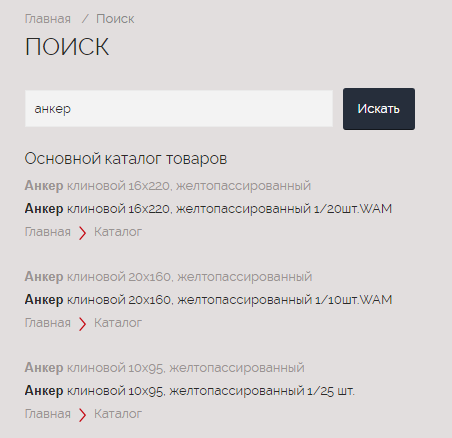Viewport: 452px width, 438px height.
Task: Click Главная under the 16х220 anchor result
Action: (x=48, y=232)
